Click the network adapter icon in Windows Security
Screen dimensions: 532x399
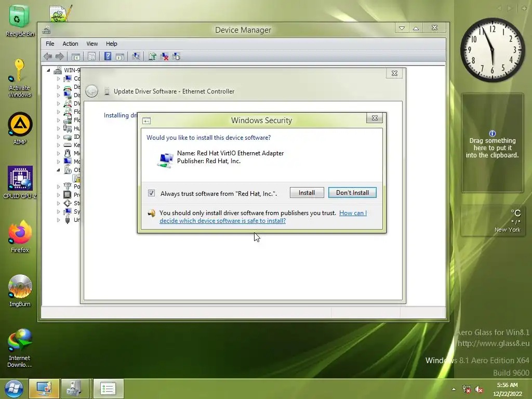[x=165, y=160]
